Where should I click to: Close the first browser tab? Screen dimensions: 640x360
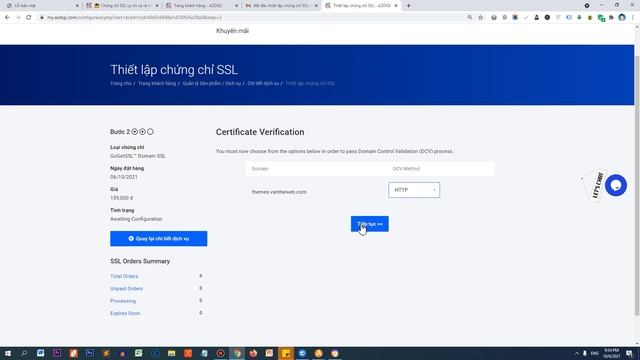77,6
